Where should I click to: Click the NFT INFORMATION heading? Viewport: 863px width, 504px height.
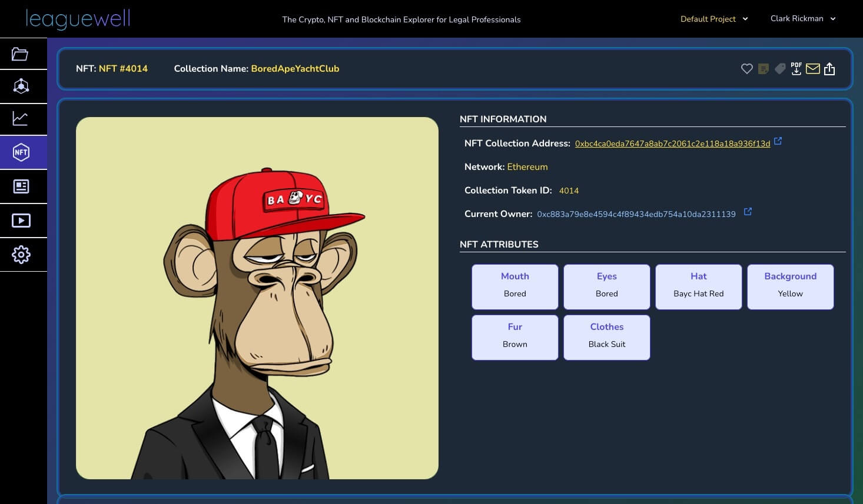pos(503,119)
